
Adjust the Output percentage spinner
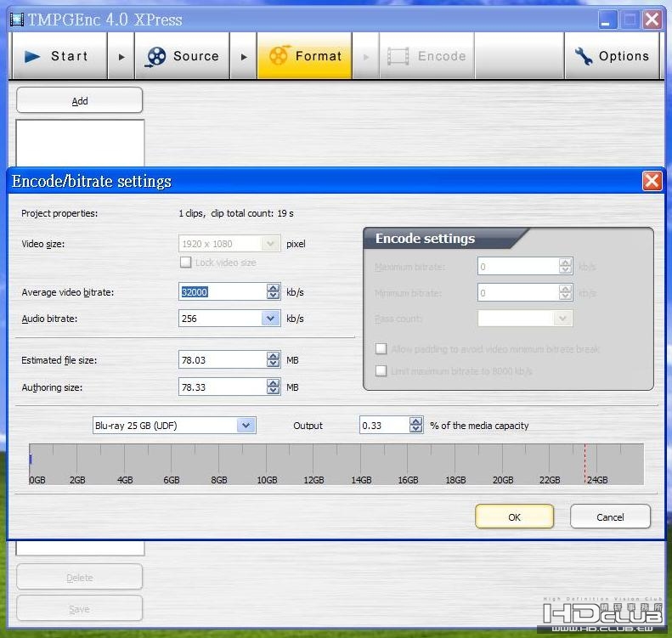tap(415, 426)
